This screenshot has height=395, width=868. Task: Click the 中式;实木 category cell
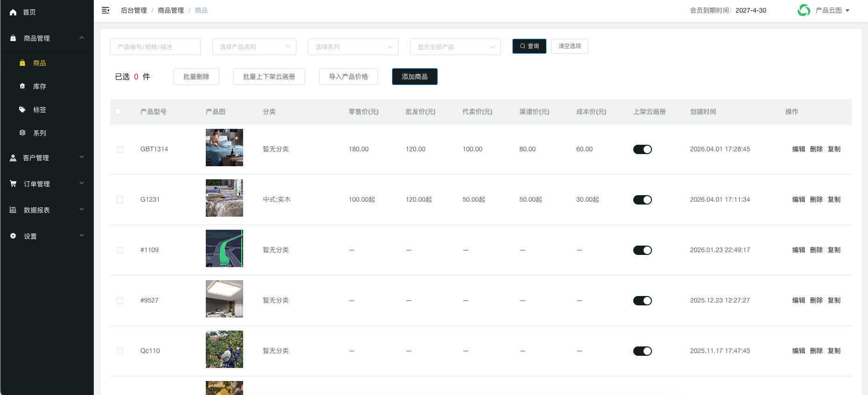click(x=277, y=199)
